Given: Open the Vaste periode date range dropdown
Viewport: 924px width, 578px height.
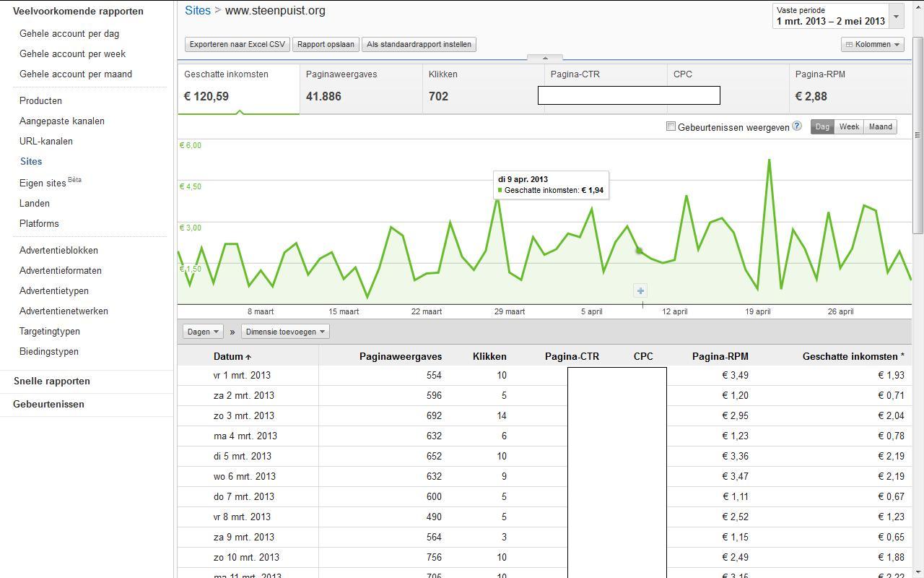Looking at the screenshot, I should pos(837,16).
